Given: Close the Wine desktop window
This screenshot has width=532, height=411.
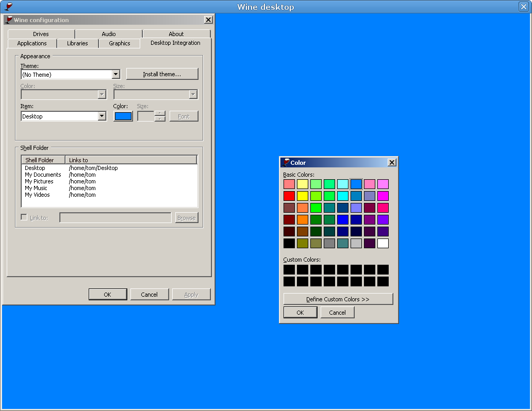Looking at the screenshot, I should pos(524,7).
